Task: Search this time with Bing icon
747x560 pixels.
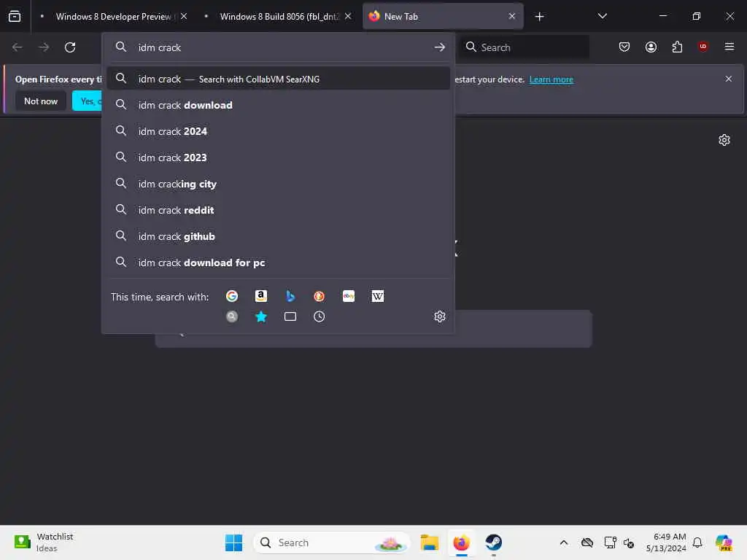Action: pos(290,296)
